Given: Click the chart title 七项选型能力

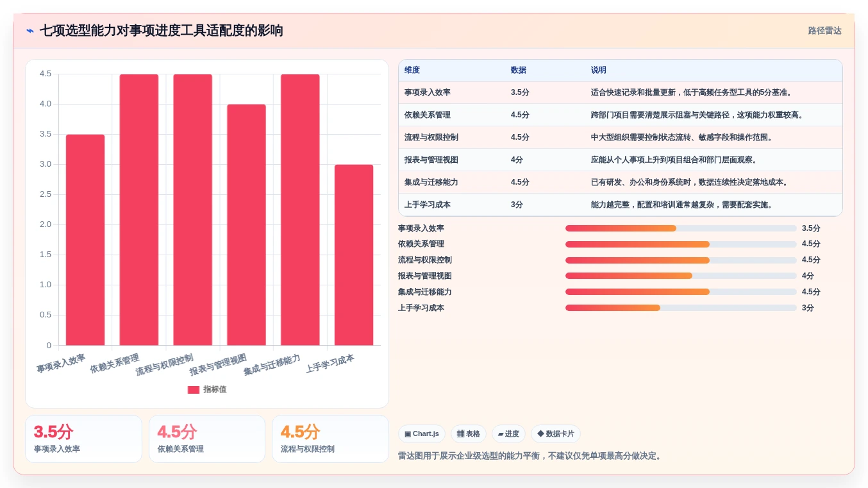Looking at the screenshot, I should tap(162, 31).
